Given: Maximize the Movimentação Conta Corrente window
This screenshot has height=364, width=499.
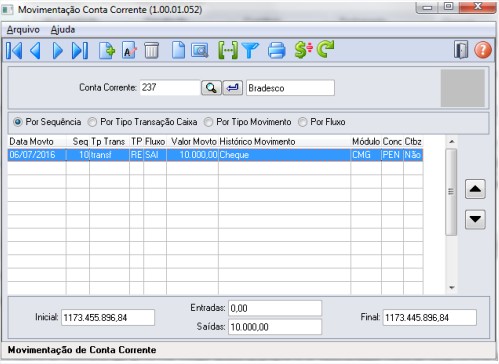Looking at the screenshot, I should [x=449, y=6].
